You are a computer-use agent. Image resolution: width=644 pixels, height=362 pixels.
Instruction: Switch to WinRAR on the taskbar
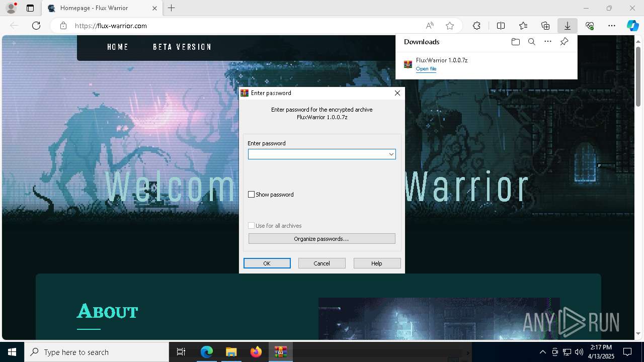[280, 352]
